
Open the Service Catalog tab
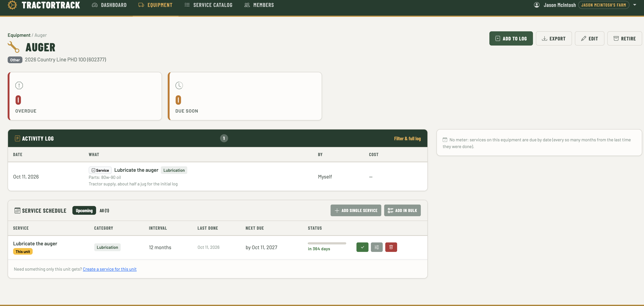pyautogui.click(x=208, y=5)
